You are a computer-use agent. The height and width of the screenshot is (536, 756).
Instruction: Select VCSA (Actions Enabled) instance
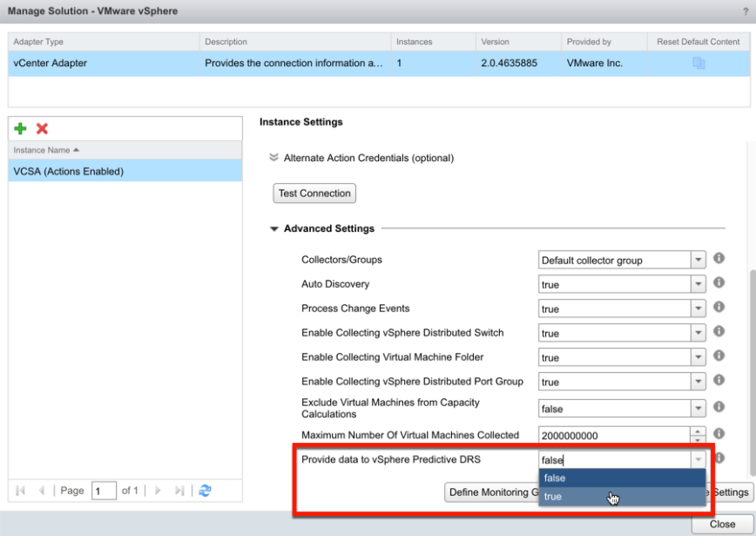click(125, 172)
